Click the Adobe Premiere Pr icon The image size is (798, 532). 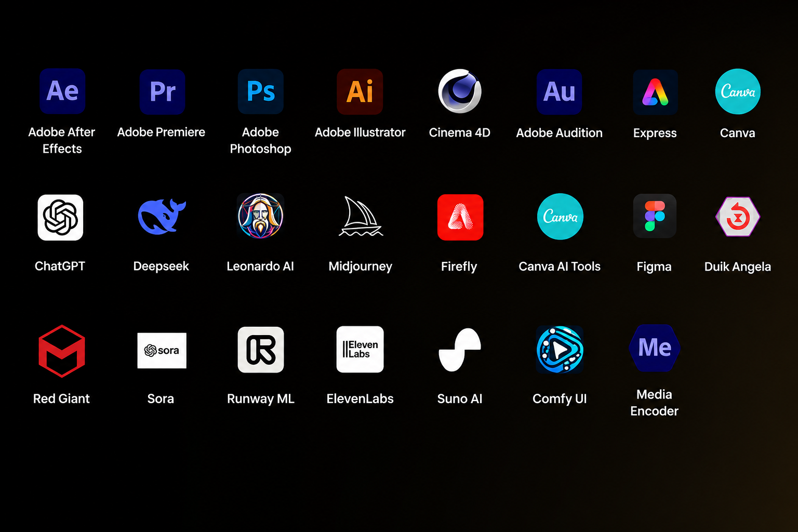[x=162, y=91]
